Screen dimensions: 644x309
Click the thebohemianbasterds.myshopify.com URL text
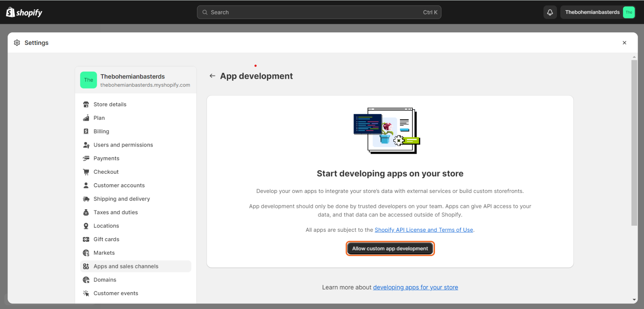pyautogui.click(x=145, y=85)
